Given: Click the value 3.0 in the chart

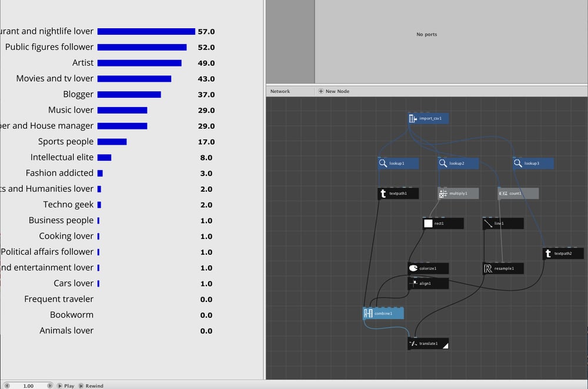Looking at the screenshot, I should [x=206, y=174].
